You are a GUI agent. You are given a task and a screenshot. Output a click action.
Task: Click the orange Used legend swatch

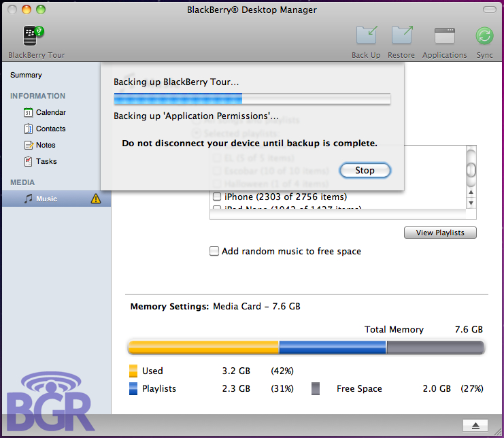coord(133,371)
